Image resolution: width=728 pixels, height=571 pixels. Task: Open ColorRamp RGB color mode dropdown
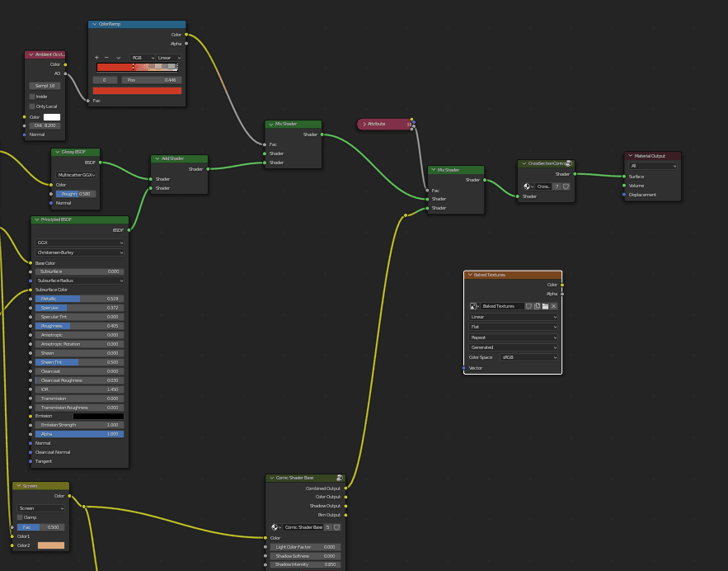click(143, 58)
